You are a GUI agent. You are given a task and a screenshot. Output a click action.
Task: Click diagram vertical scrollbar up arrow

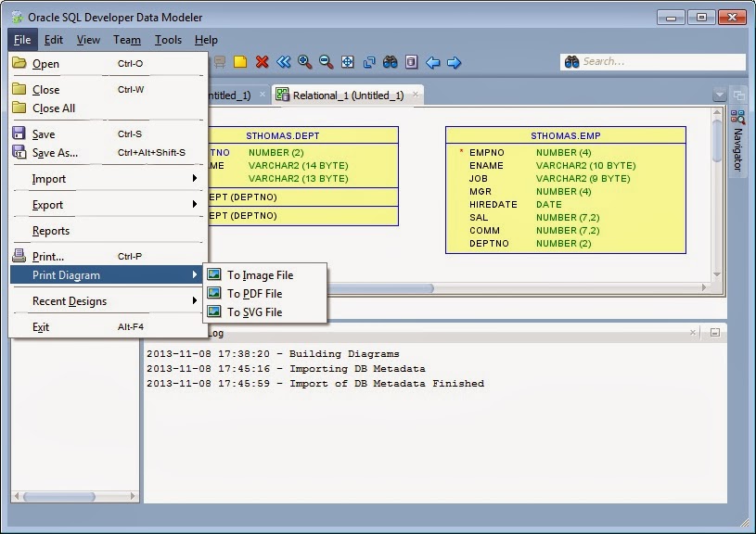(717, 112)
